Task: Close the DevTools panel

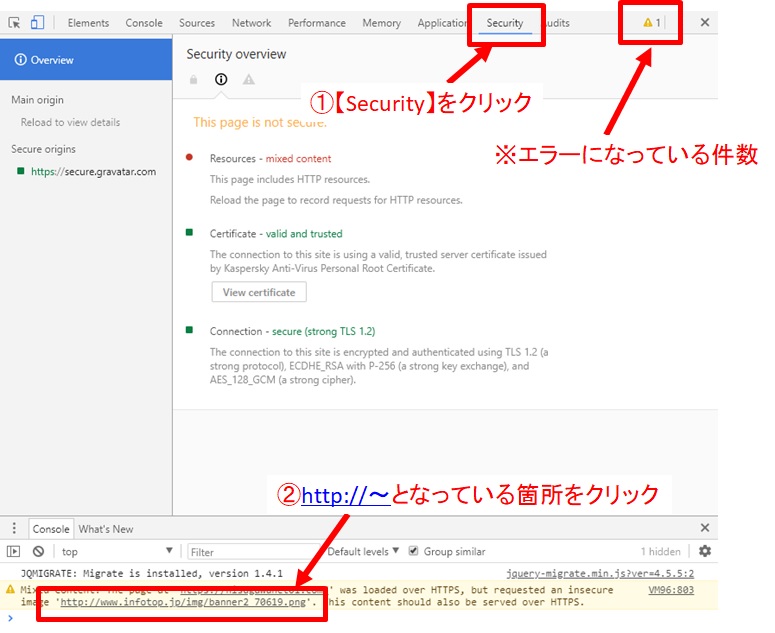Action: pyautogui.click(x=705, y=22)
